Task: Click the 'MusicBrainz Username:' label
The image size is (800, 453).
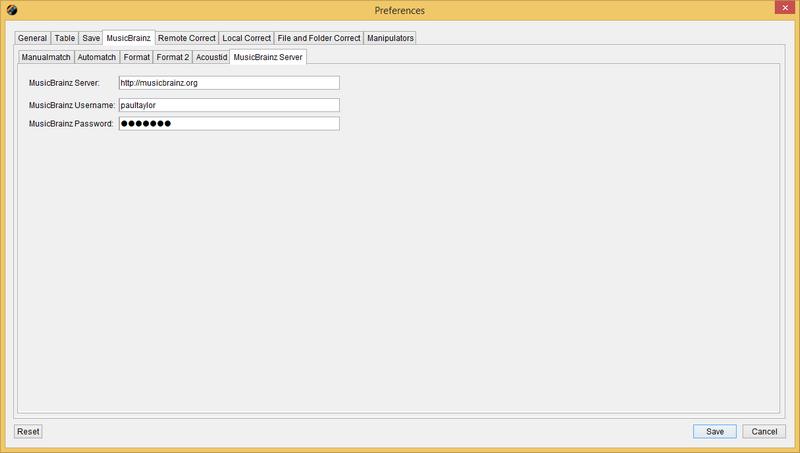Action: pos(72,105)
